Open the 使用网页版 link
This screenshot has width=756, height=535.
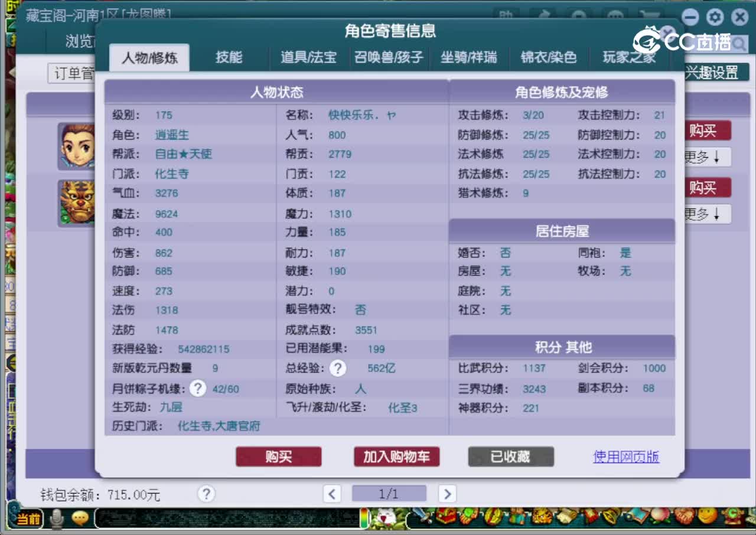pyautogui.click(x=625, y=456)
